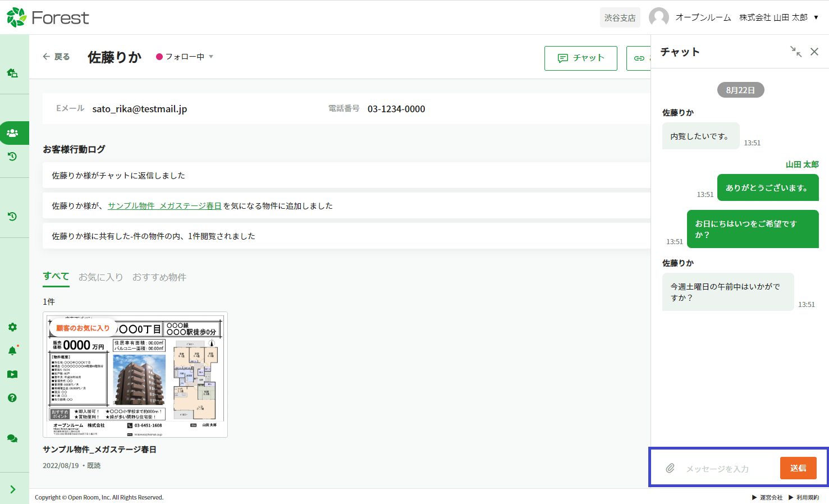Click the guide book icon below the bell
Screen dimensions: 829x504
click(12, 374)
